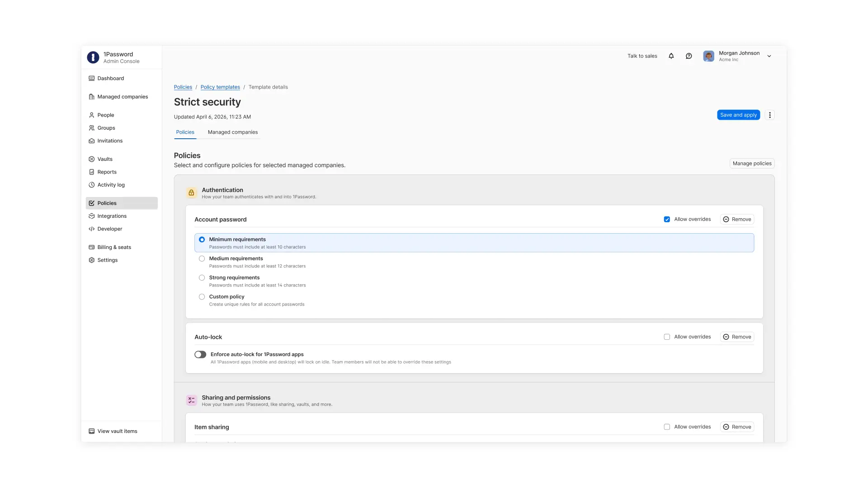
Task: Click 'Updated April 6, 2026, 11:23 AM' text
Action: 212,117
